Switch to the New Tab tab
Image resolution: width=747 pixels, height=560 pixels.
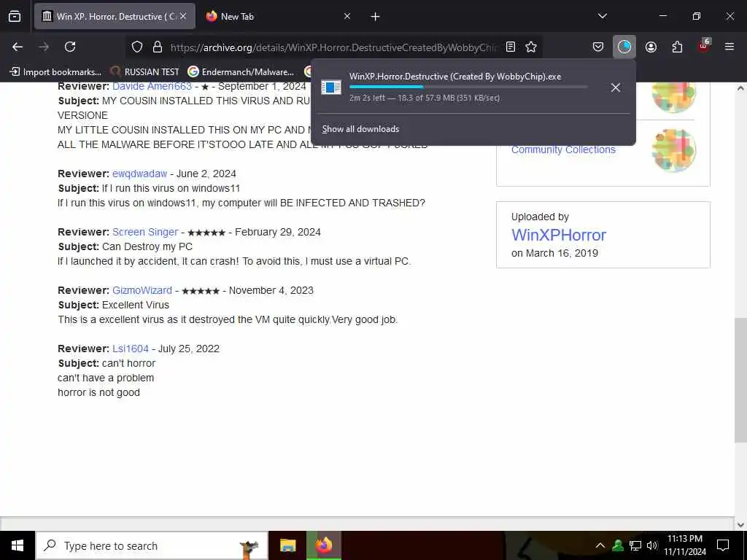click(x=237, y=16)
